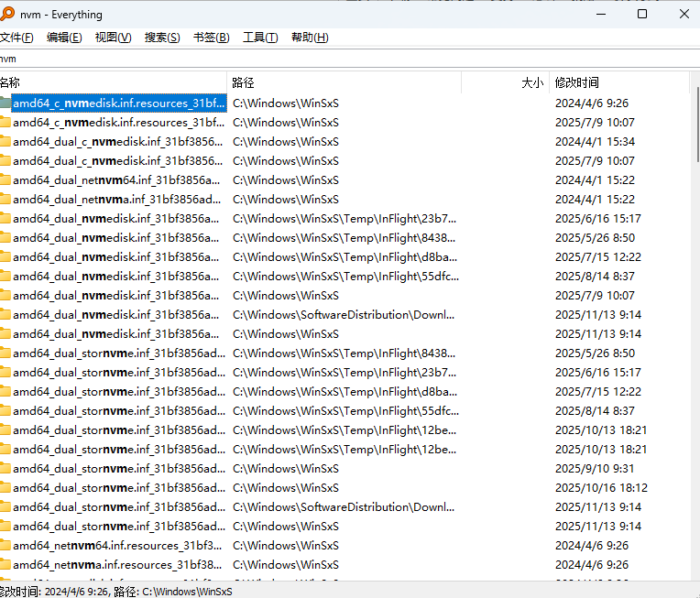Viewport: 700px width, 598px height.
Task: Open the 视图(V) menu
Action: (113, 38)
